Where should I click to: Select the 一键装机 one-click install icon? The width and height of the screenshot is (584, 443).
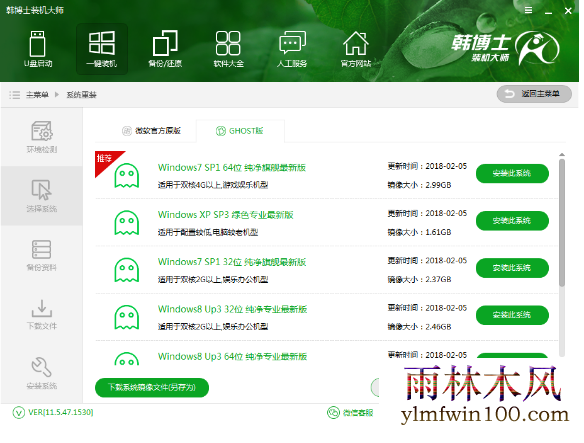point(102,49)
